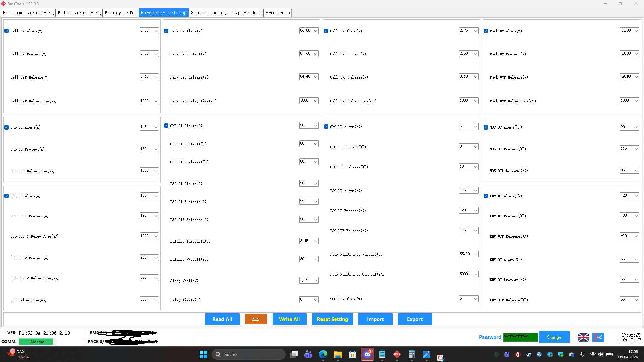Expand the SOC Low Alarm dropdown

pos(476,299)
